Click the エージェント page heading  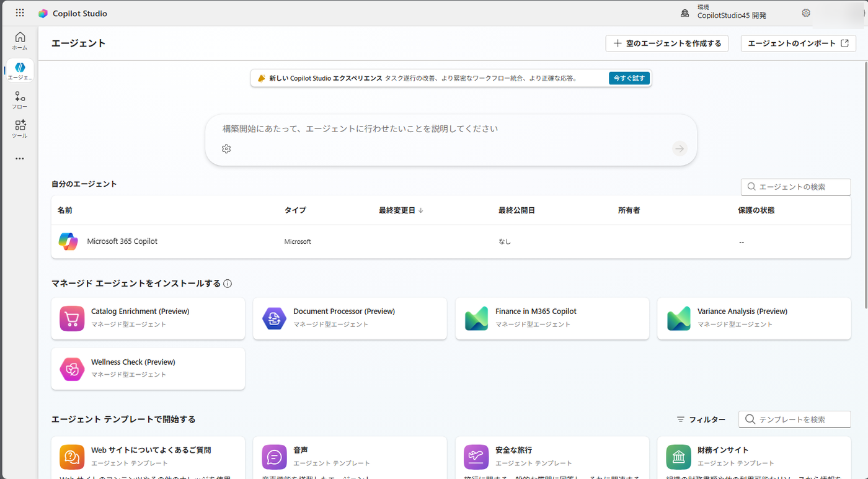point(79,43)
